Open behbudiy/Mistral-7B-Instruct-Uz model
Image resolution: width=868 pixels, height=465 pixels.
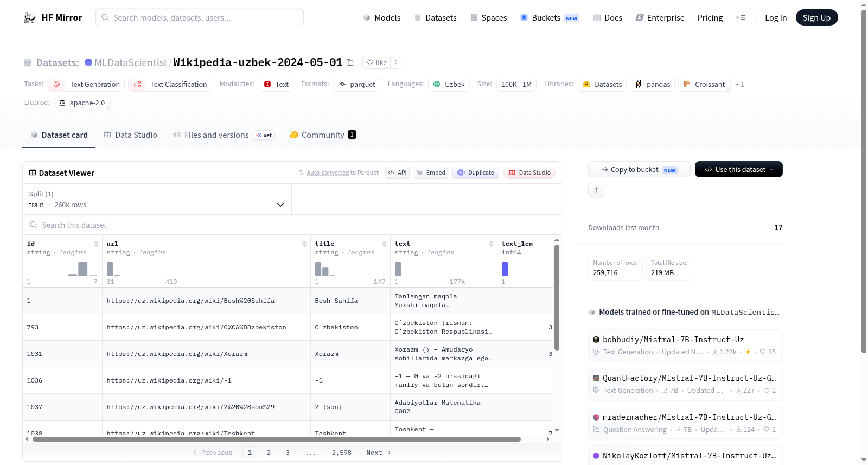pyautogui.click(x=685, y=345)
